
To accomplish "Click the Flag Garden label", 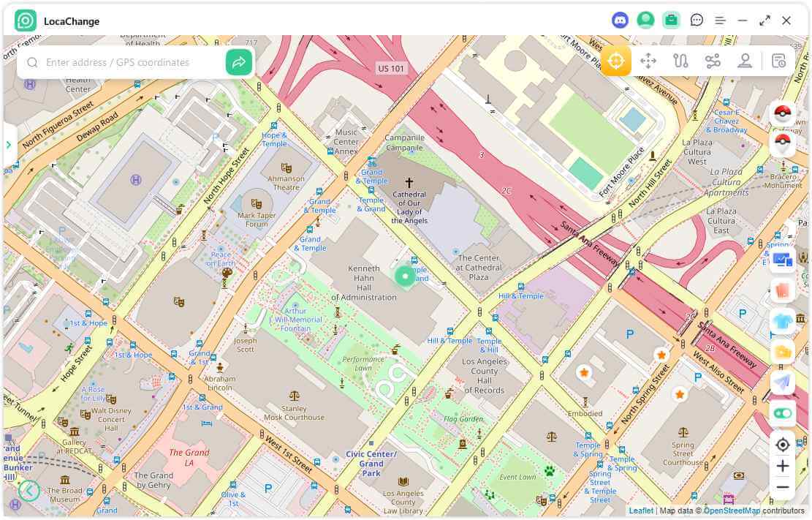I will (463, 419).
